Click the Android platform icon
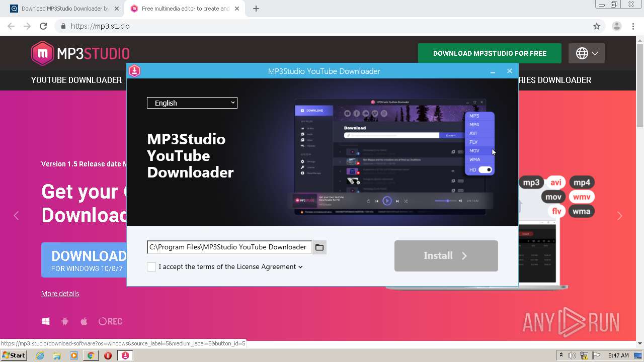The image size is (644, 362). [x=65, y=321]
